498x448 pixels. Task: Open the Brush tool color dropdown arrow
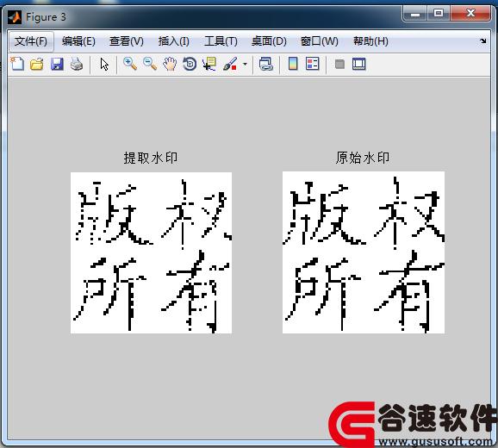click(245, 64)
